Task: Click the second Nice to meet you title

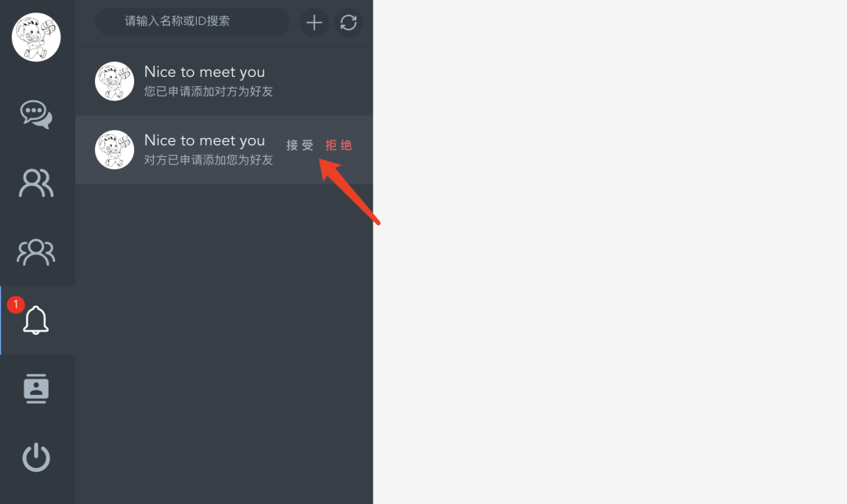Action: (205, 140)
